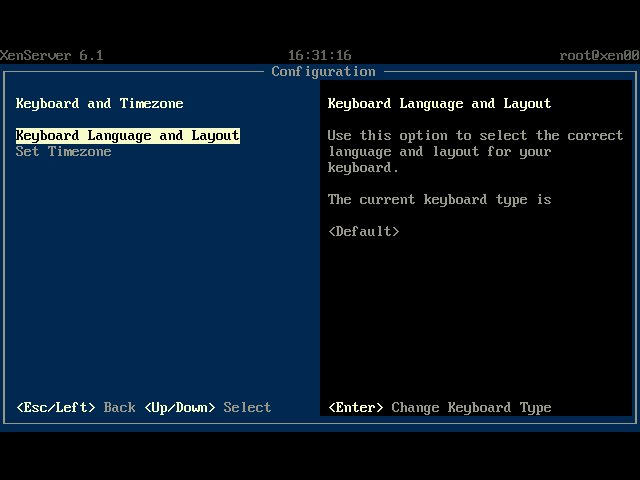Click the Default keyboard type value

tap(364, 231)
